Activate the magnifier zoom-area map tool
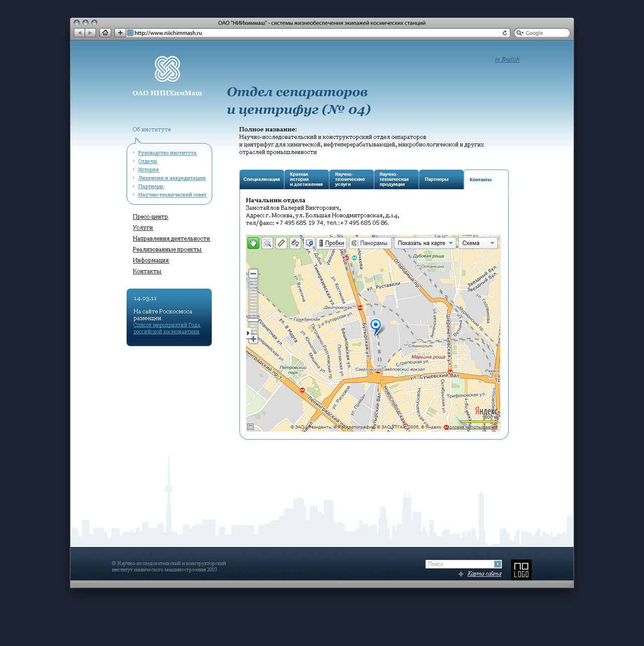Viewport: 644px width, 646px height. pyautogui.click(x=268, y=243)
